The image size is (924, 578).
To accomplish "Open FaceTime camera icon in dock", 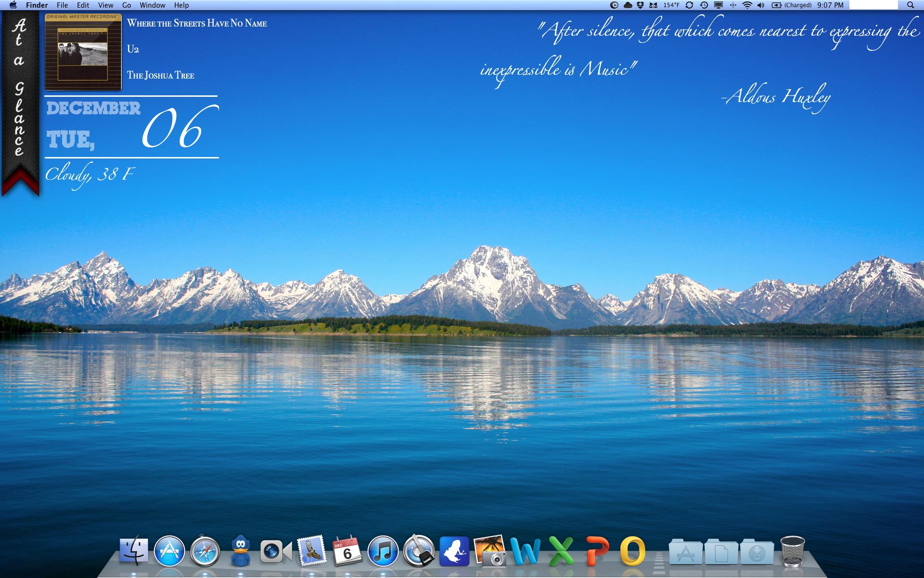I will pyautogui.click(x=276, y=551).
